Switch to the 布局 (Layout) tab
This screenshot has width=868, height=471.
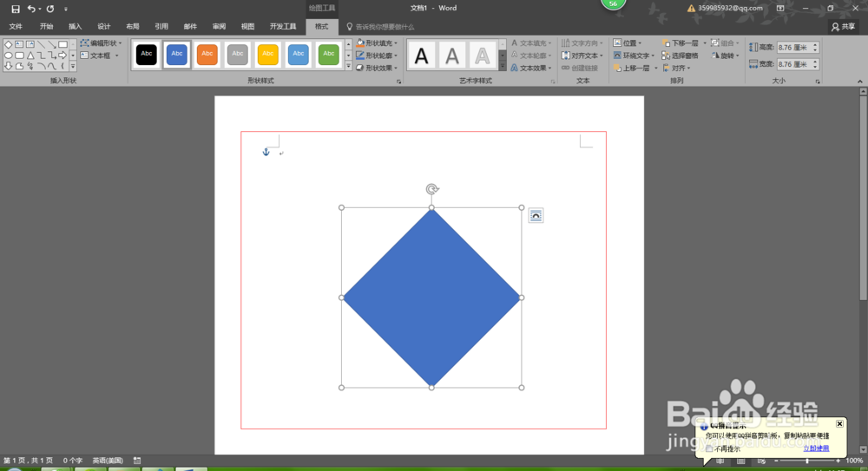(133, 27)
